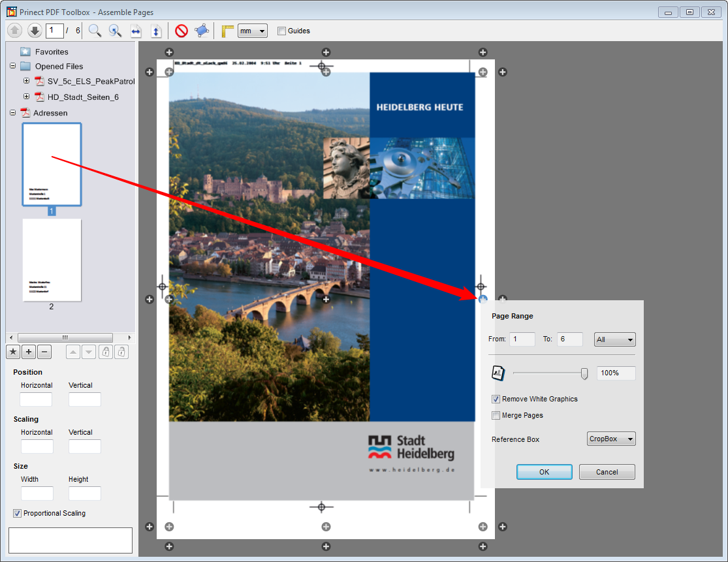Open the mm units dropdown

click(x=253, y=31)
